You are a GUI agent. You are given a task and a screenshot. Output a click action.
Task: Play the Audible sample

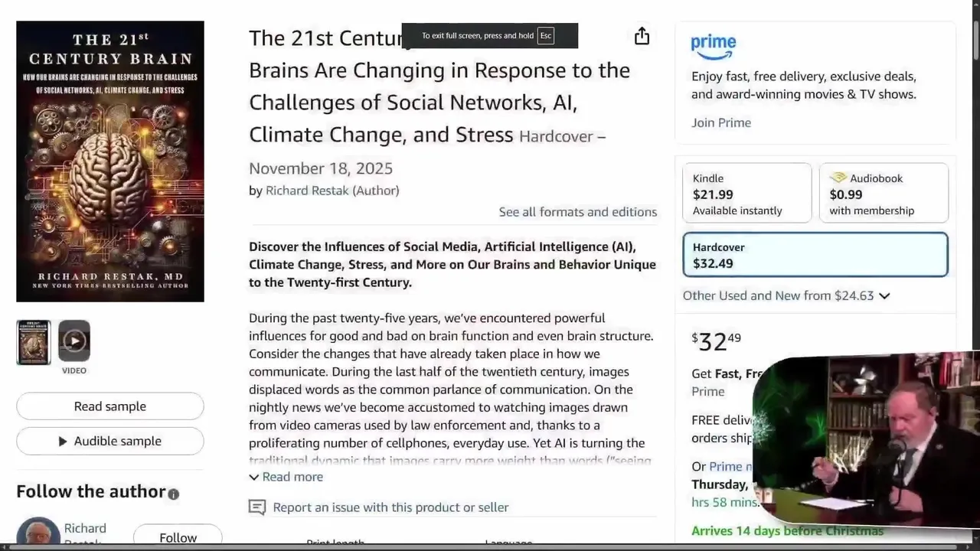(x=110, y=441)
